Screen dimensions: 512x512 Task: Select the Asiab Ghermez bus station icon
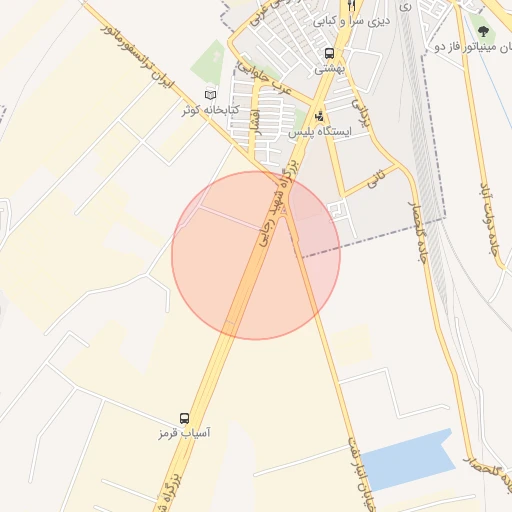(x=184, y=418)
